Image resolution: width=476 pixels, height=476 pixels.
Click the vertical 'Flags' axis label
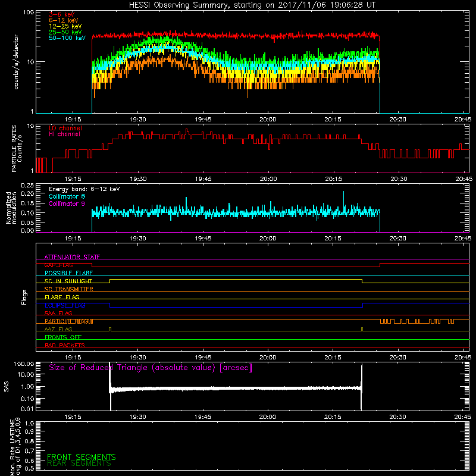tap(24, 297)
